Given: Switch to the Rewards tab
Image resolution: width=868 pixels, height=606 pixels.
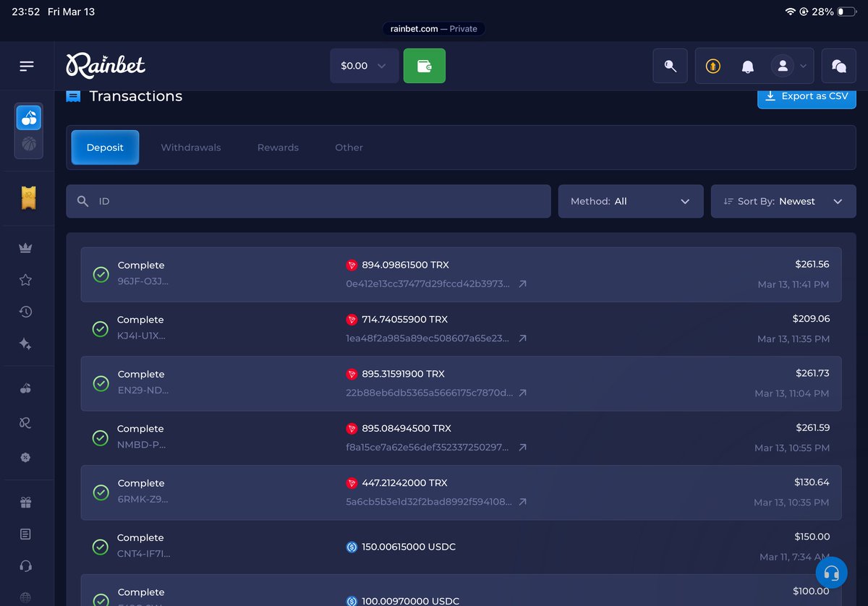Looking at the screenshot, I should tap(278, 148).
